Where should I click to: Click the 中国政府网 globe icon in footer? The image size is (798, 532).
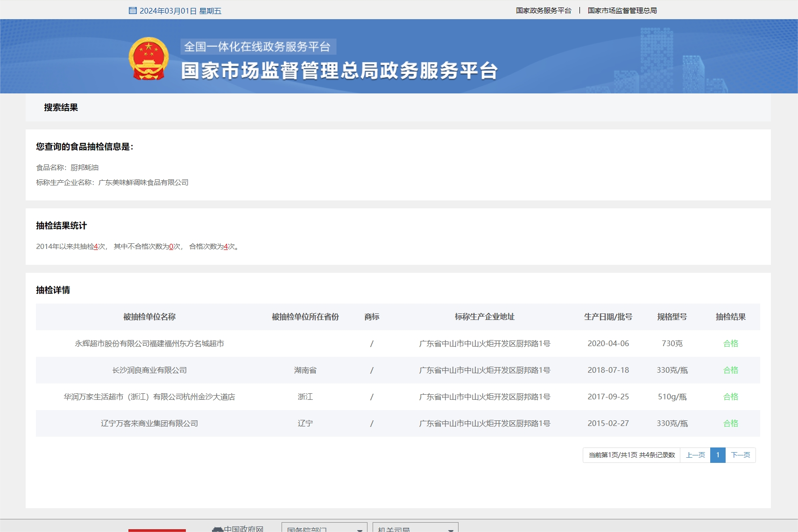(x=217, y=529)
